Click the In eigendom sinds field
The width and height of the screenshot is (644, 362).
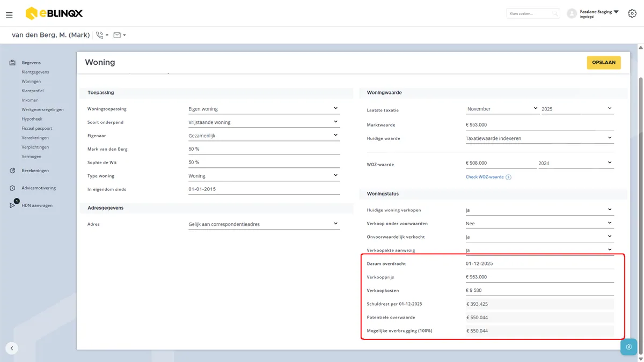point(264,189)
